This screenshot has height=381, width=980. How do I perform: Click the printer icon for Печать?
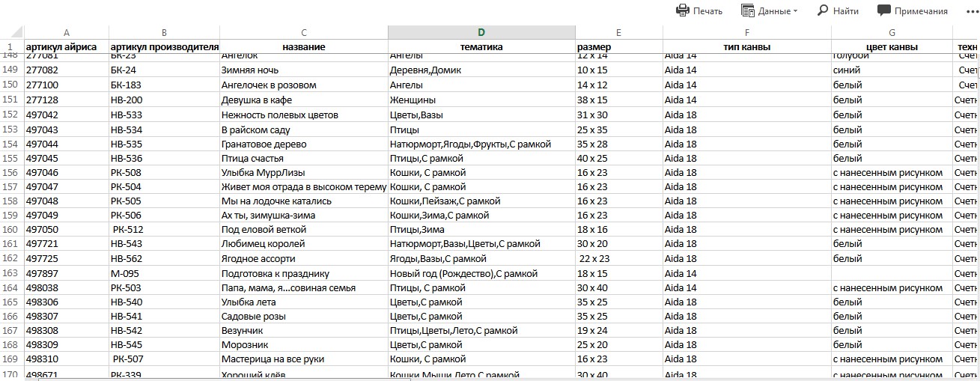pos(682,10)
